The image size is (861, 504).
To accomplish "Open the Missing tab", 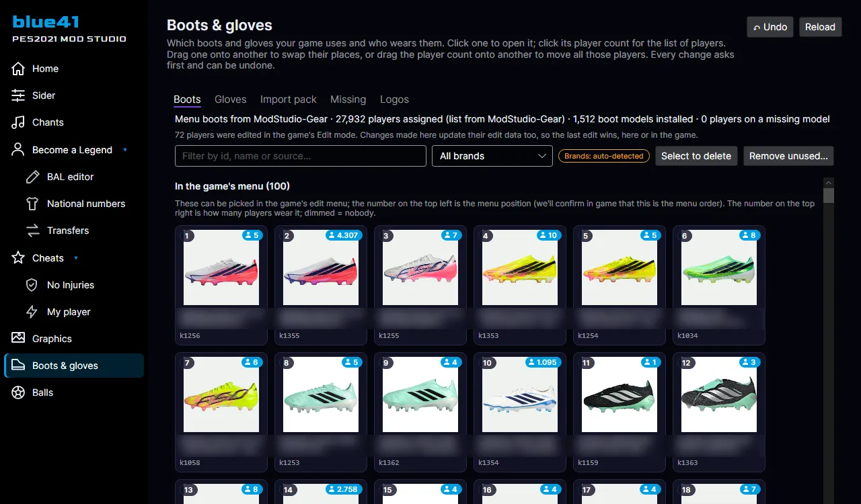I will point(348,99).
